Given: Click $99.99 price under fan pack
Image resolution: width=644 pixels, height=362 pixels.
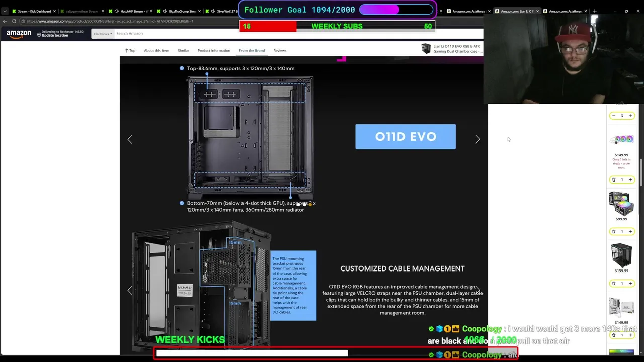Looking at the screenshot, I should (x=621, y=219).
